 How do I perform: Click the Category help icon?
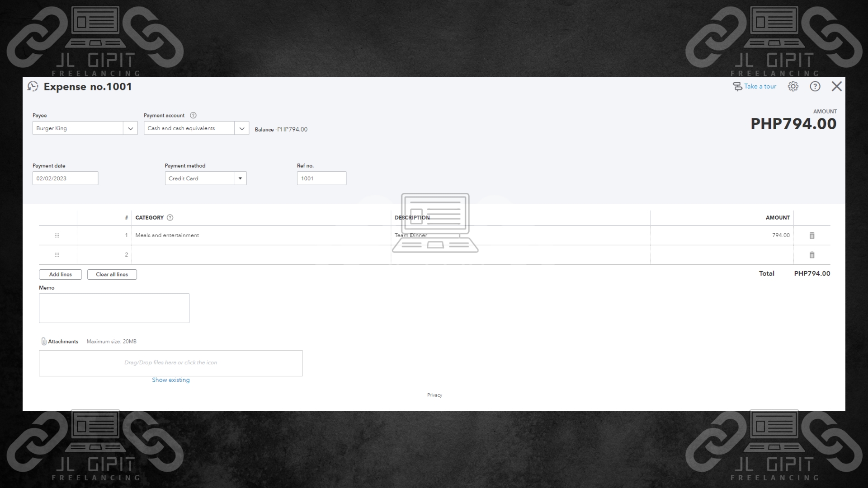point(170,217)
